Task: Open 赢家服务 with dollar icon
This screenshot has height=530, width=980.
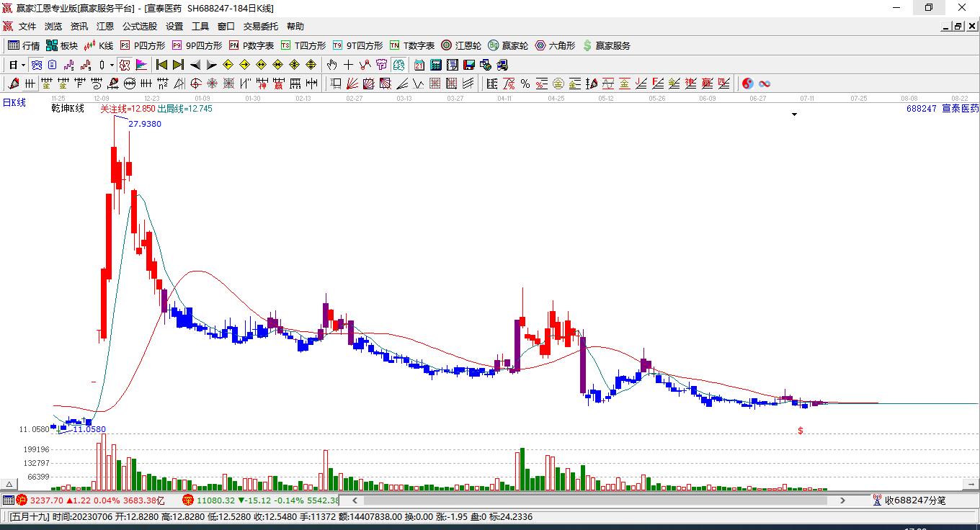Action: pyautogui.click(x=606, y=45)
